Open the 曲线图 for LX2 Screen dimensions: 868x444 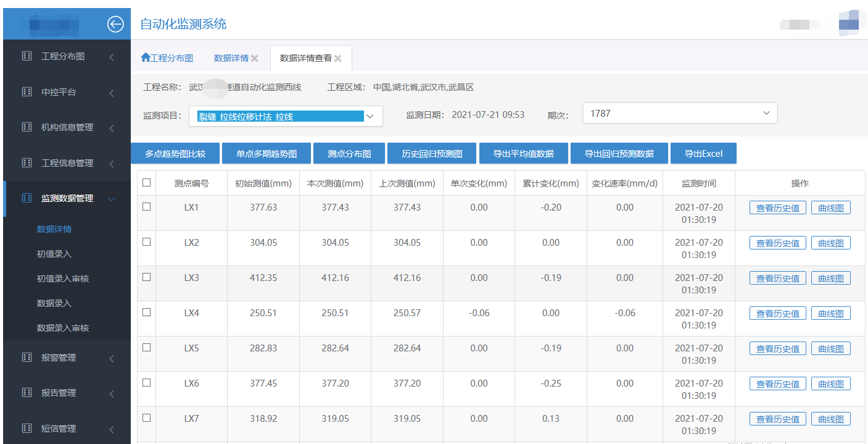point(831,243)
